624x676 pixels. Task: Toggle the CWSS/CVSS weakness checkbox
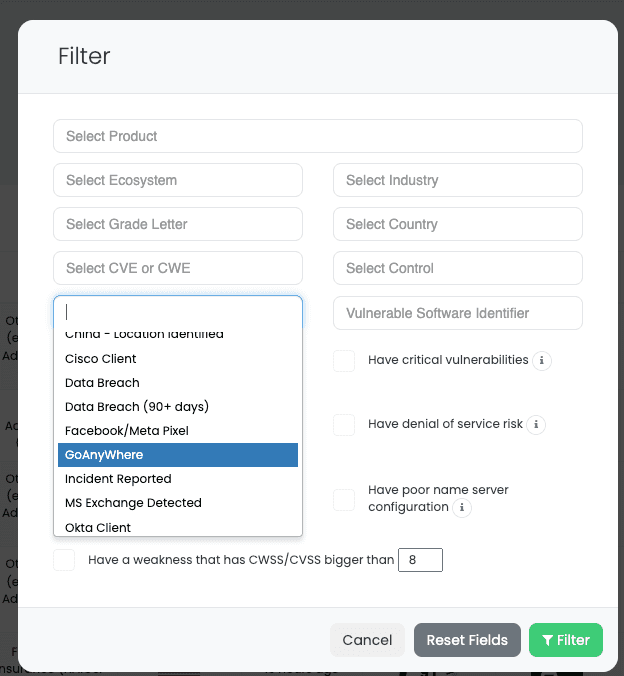point(64,560)
